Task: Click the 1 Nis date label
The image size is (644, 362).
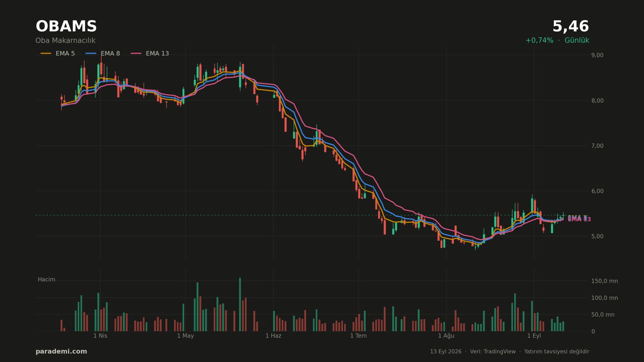Action: pyautogui.click(x=101, y=336)
